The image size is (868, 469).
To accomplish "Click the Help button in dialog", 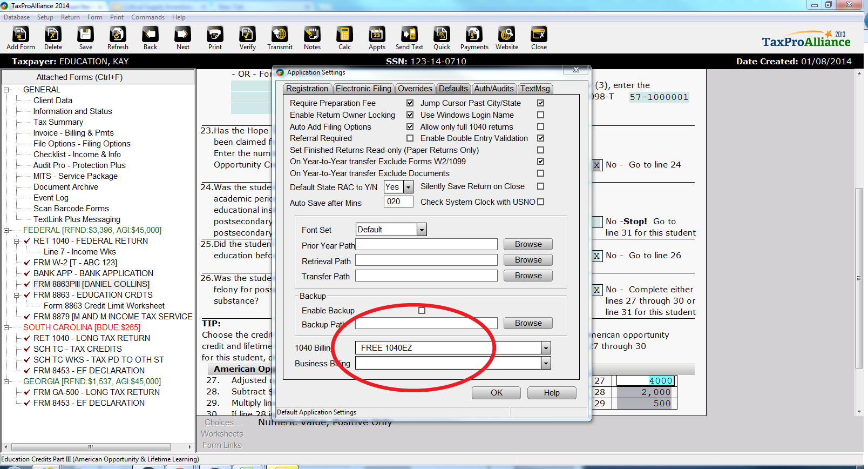I will click(x=552, y=393).
